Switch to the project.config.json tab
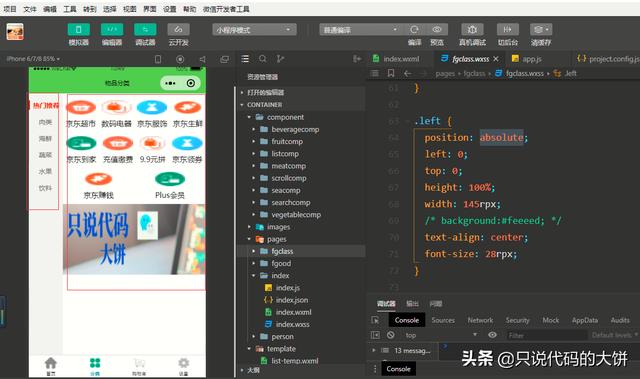Image resolution: width=640 pixels, height=379 pixels. tap(608, 59)
